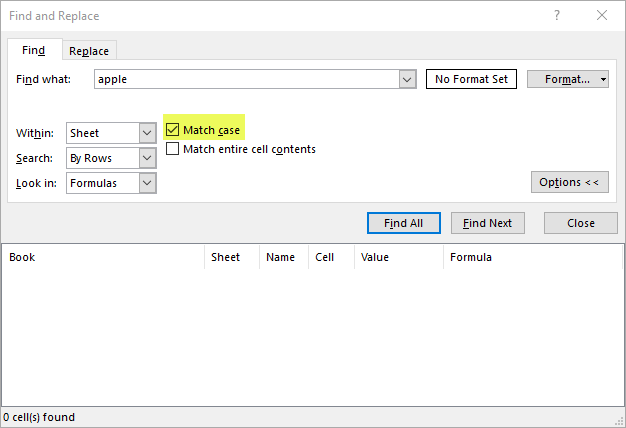The width and height of the screenshot is (626, 428).
Task: Click the Find what text field
Action: tap(245, 79)
